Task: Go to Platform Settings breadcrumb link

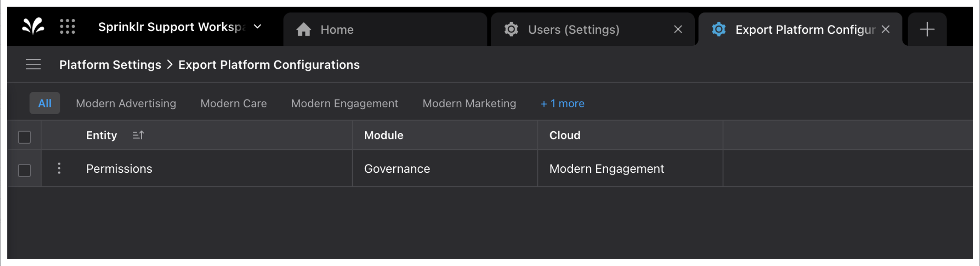Action: 110,65
